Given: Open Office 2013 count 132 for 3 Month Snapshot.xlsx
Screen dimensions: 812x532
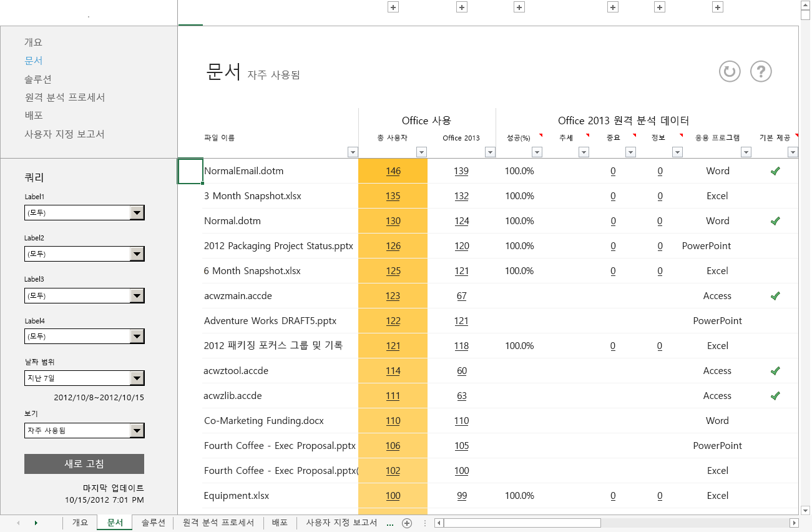Looking at the screenshot, I should pyautogui.click(x=461, y=196).
